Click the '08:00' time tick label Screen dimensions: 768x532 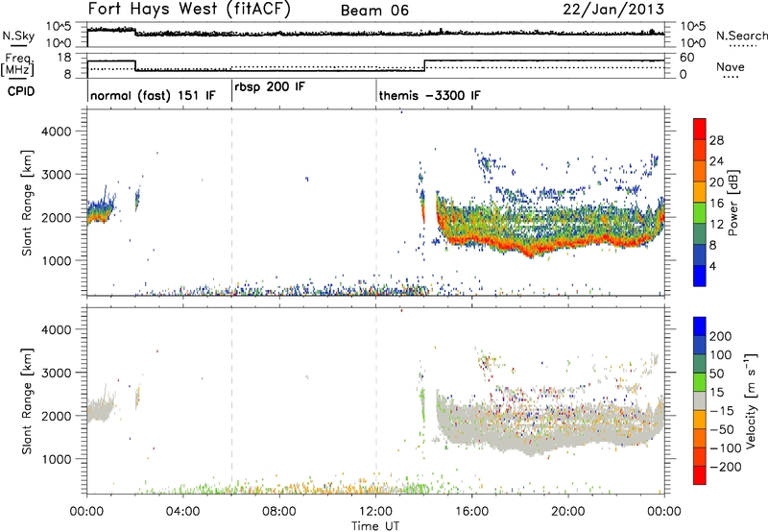click(279, 512)
